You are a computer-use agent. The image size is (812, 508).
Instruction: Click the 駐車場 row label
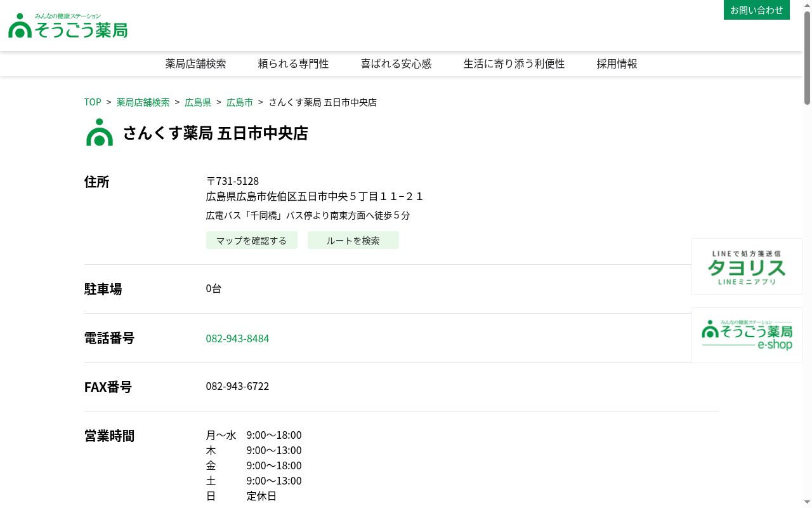103,289
